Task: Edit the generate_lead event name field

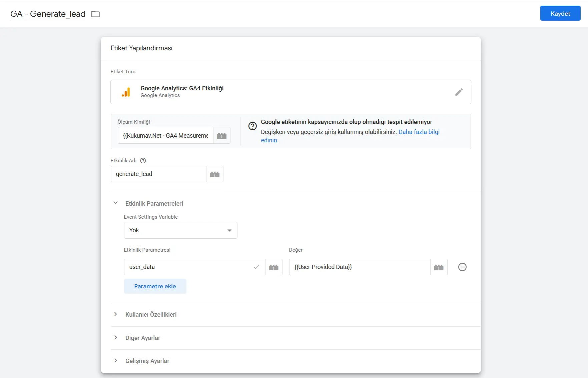Action: coord(158,174)
